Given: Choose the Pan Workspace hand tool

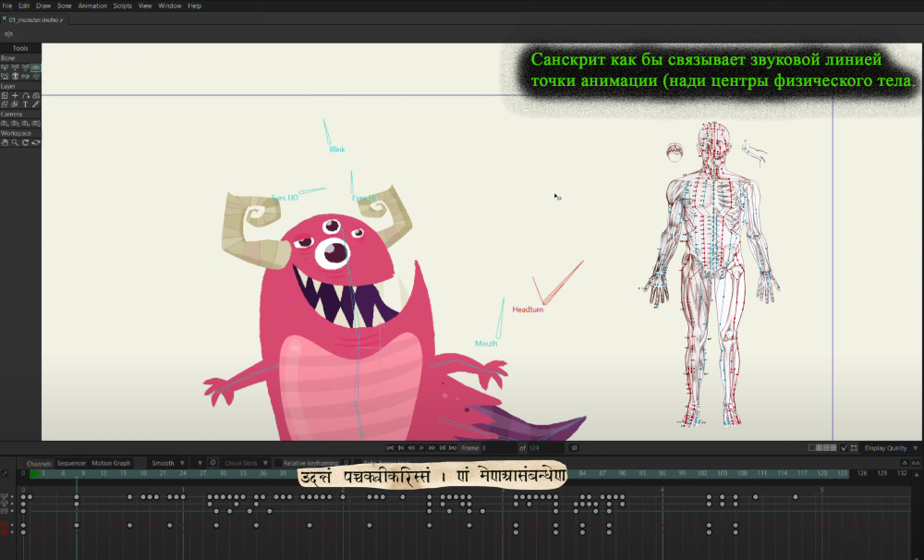Looking at the screenshot, I should pyautogui.click(x=5, y=142).
